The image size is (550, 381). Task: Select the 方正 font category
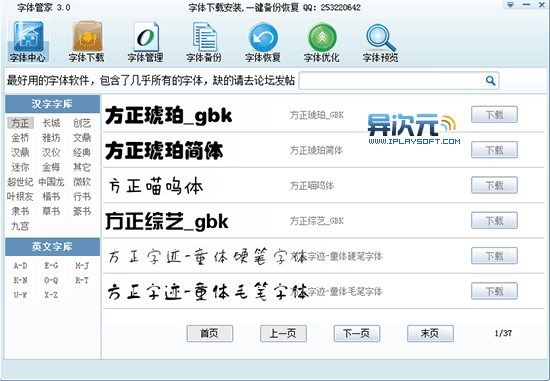point(20,123)
